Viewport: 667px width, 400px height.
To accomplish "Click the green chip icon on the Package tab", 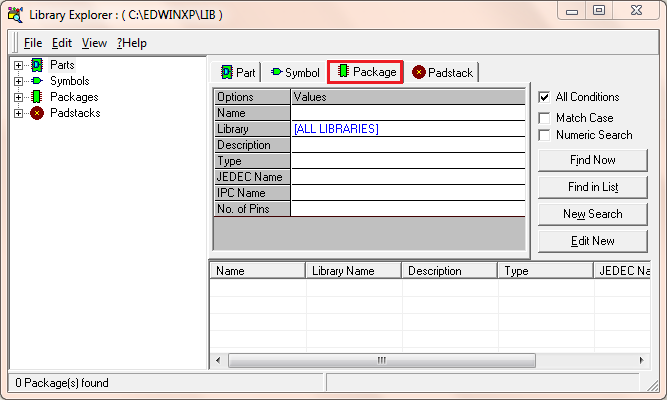I will (x=343, y=71).
